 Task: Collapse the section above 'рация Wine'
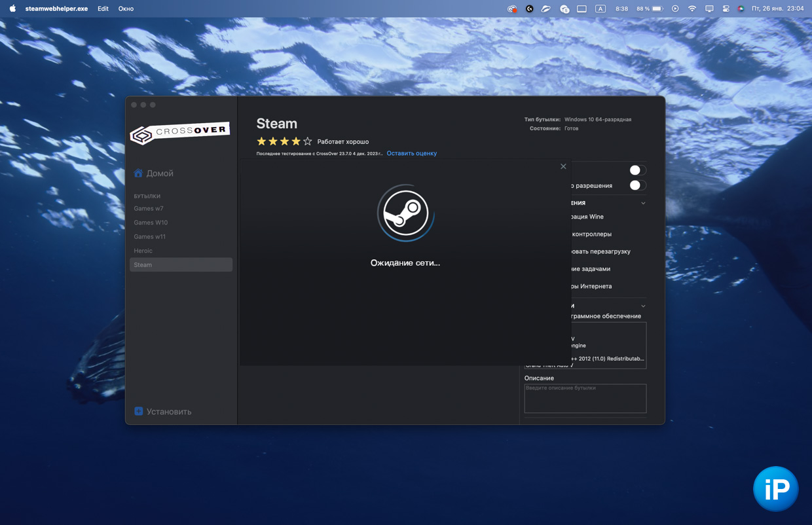click(643, 203)
